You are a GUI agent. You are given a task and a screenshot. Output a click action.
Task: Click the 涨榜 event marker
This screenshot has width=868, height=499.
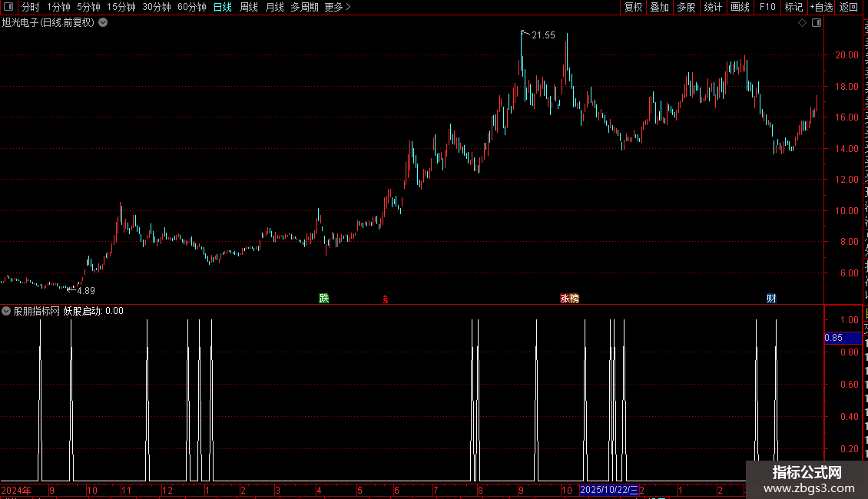coord(570,298)
